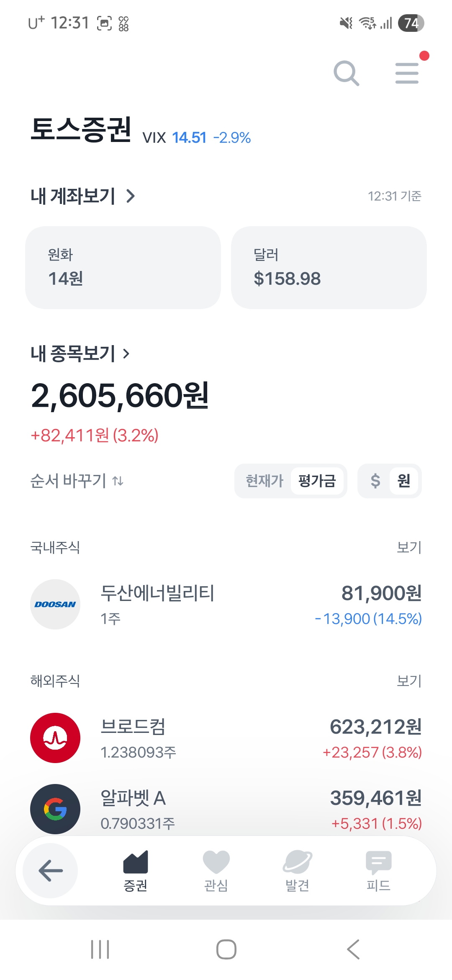The image size is (452, 980).
Task: Switch currency display to dollar
Action: [375, 481]
